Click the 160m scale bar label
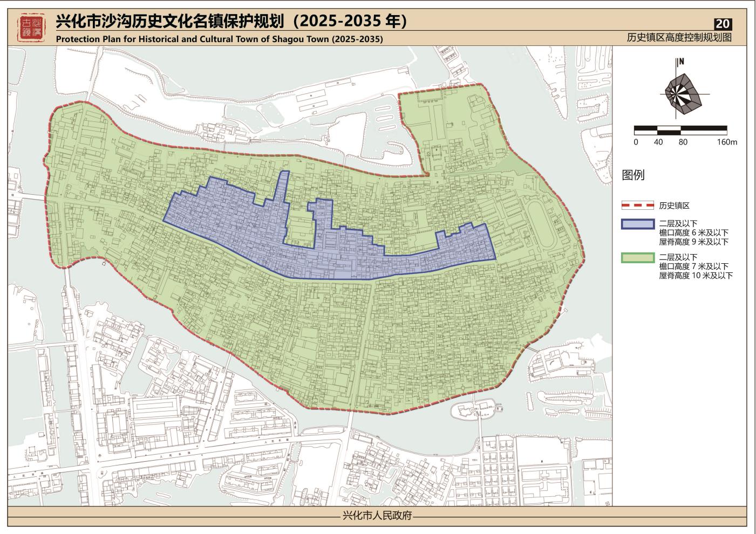 (727, 142)
